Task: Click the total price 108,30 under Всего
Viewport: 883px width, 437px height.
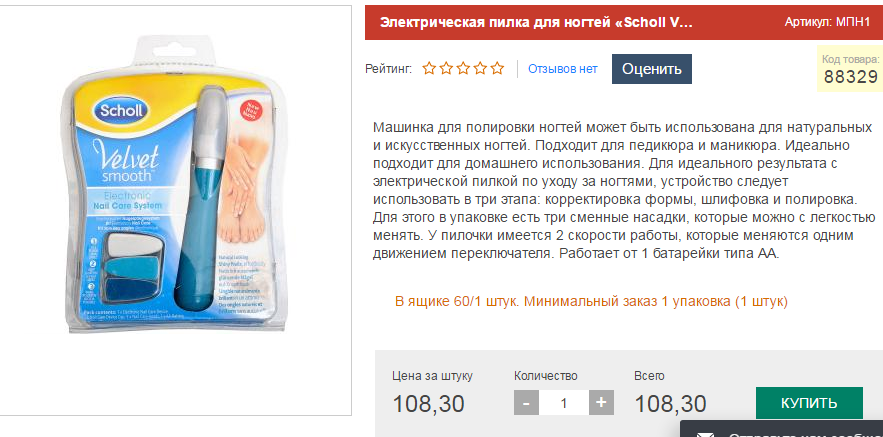Action: [x=670, y=404]
